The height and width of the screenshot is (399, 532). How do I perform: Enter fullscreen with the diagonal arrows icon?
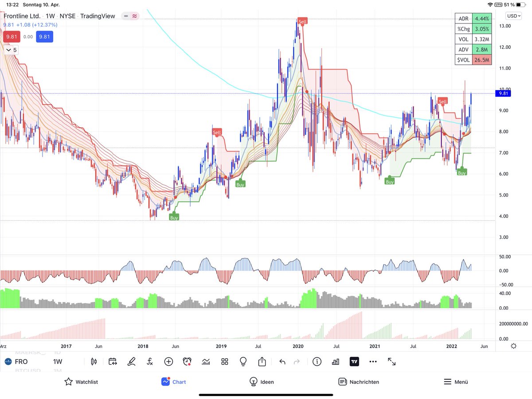392,362
